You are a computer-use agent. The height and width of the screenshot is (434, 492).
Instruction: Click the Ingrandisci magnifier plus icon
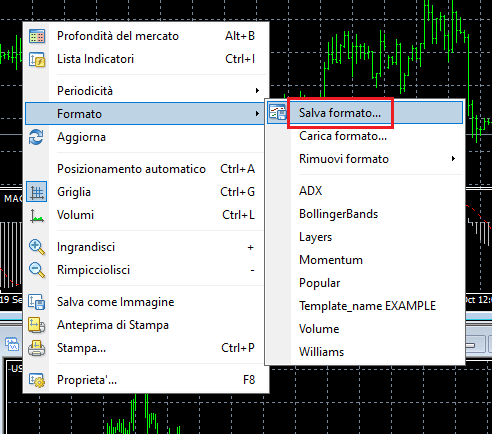37,247
